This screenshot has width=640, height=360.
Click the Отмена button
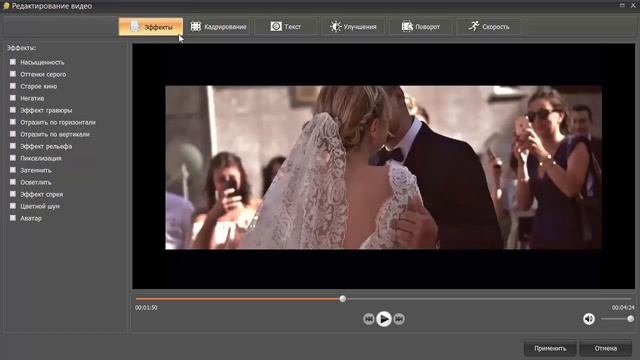pyautogui.click(x=605, y=348)
